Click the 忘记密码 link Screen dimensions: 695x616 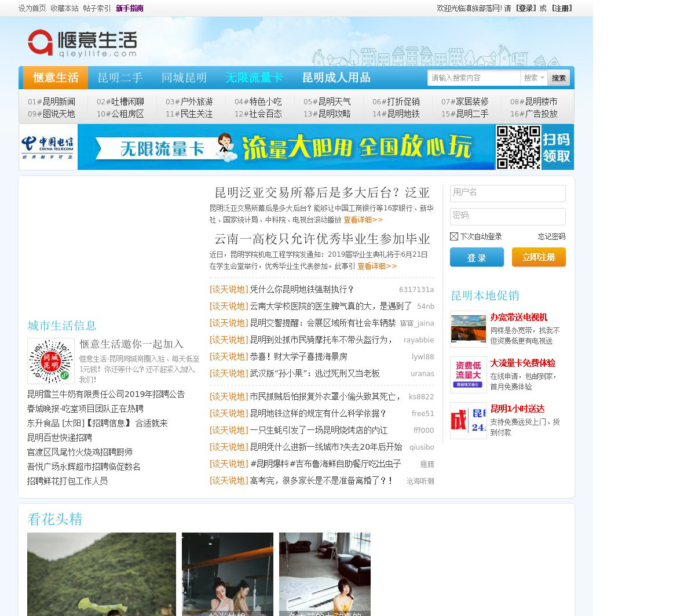(551, 236)
